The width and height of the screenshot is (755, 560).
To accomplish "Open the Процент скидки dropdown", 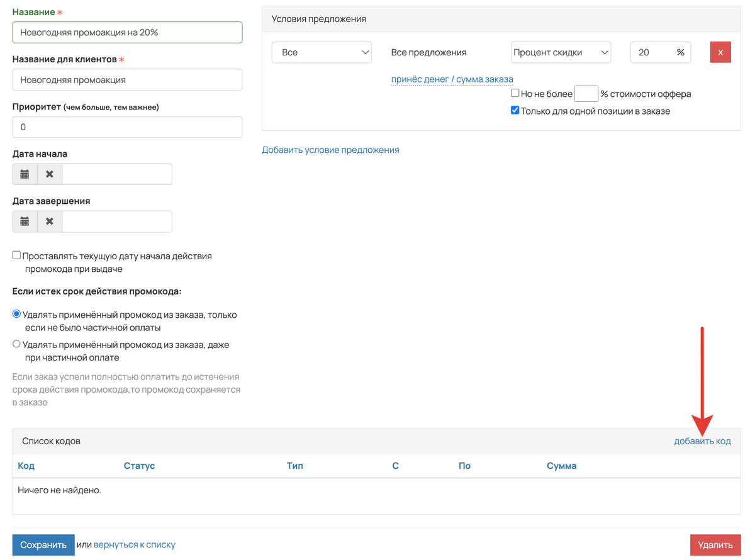I will pyautogui.click(x=561, y=52).
